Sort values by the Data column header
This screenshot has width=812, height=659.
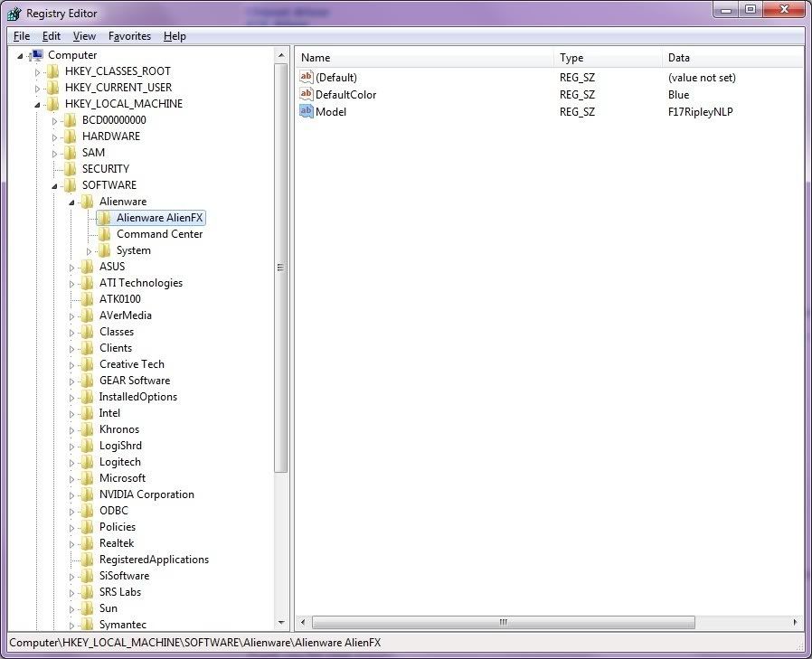(x=732, y=58)
